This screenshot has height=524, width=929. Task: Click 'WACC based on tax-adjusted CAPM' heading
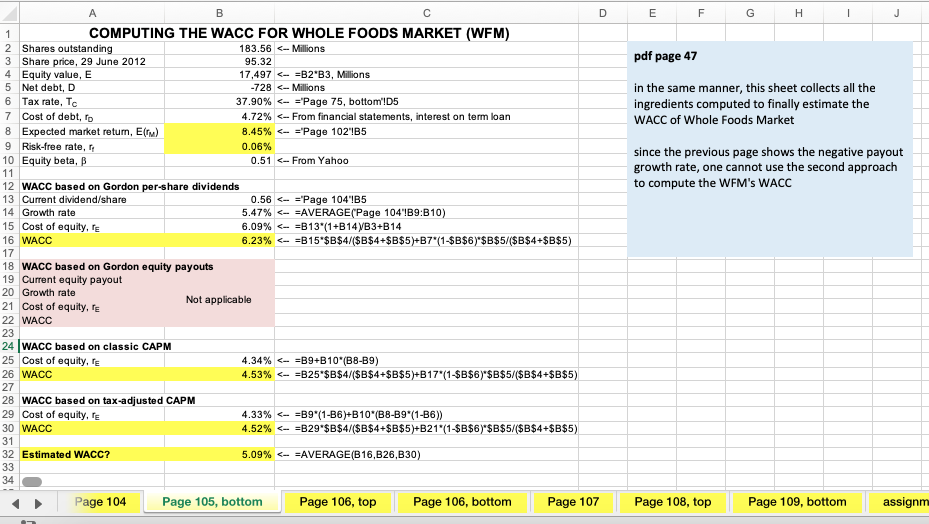click(108, 400)
